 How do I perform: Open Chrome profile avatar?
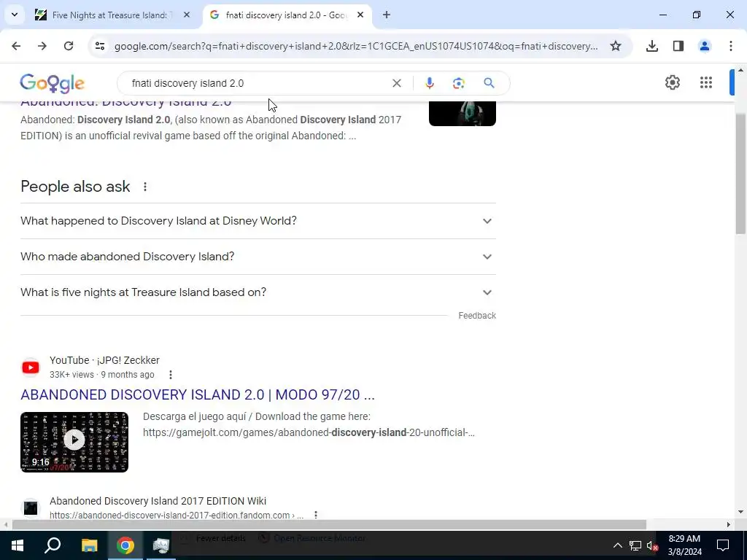[x=705, y=46]
